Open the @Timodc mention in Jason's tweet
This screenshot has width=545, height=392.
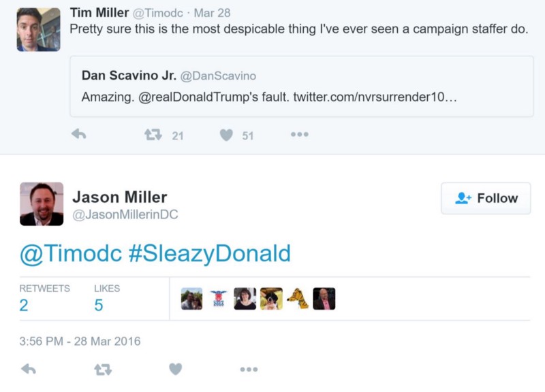[71, 253]
